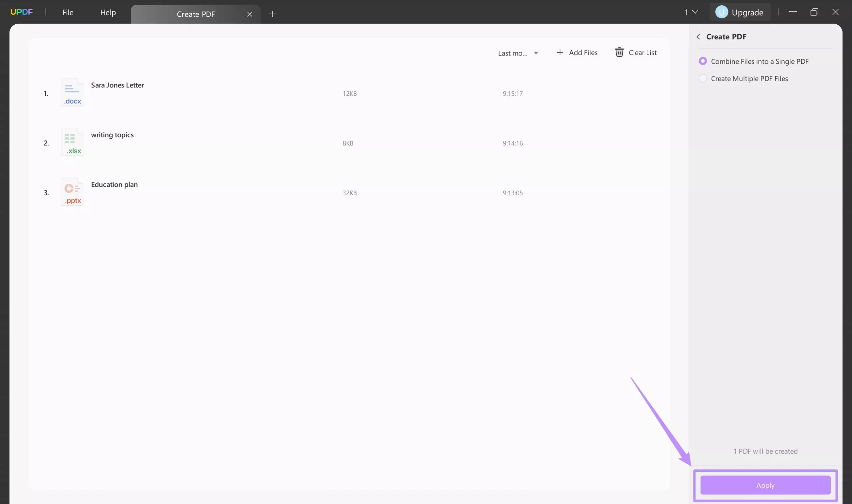The width and height of the screenshot is (852, 504).
Task: Click the UPDF logo icon
Action: point(21,11)
